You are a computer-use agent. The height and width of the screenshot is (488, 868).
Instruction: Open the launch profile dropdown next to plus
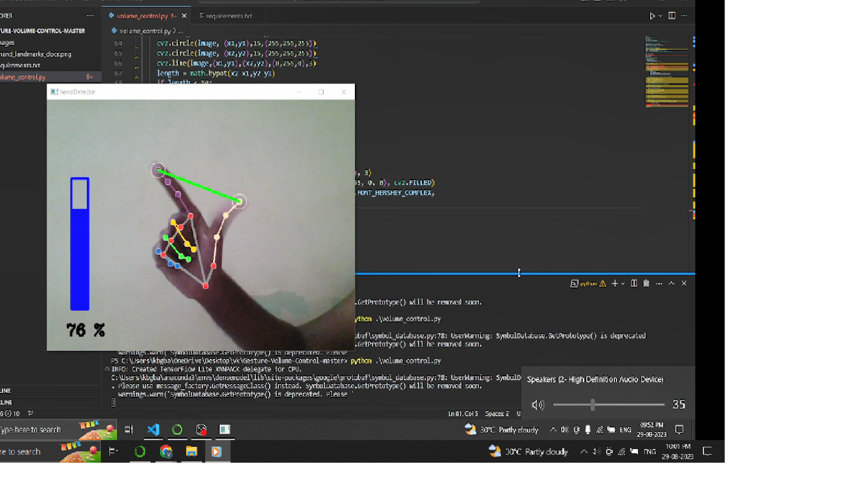point(623,283)
